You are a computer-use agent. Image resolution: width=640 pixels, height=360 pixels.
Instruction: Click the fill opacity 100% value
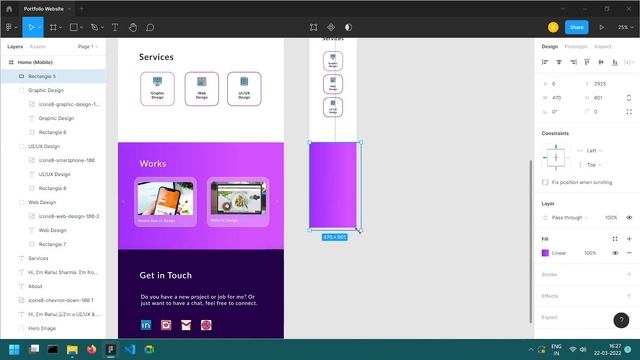pyautogui.click(x=590, y=253)
